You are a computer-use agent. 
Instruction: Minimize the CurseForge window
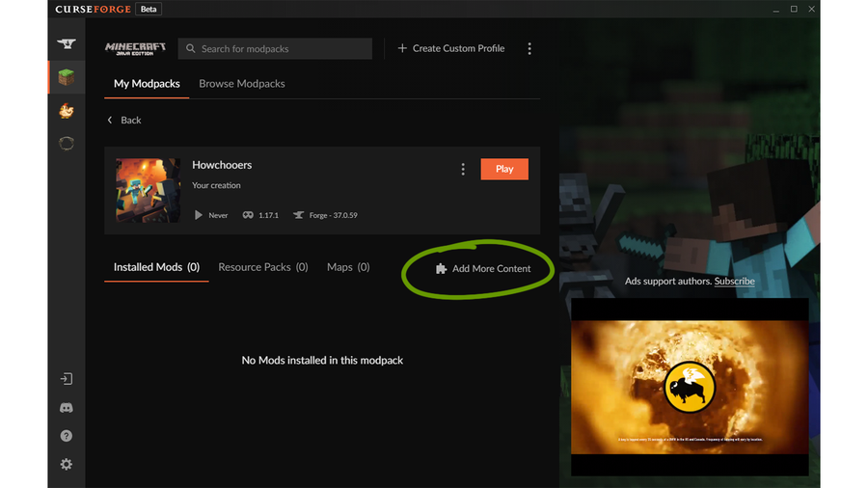(776, 9)
